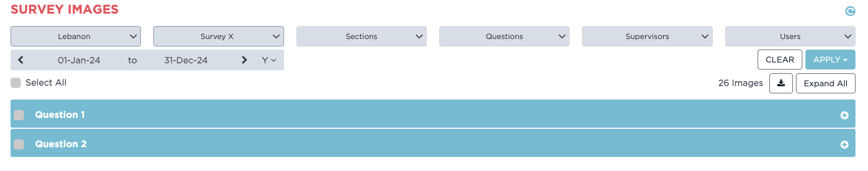Open the Lebanon country dropdown
The height and width of the screenshot is (171, 868).
click(x=75, y=36)
